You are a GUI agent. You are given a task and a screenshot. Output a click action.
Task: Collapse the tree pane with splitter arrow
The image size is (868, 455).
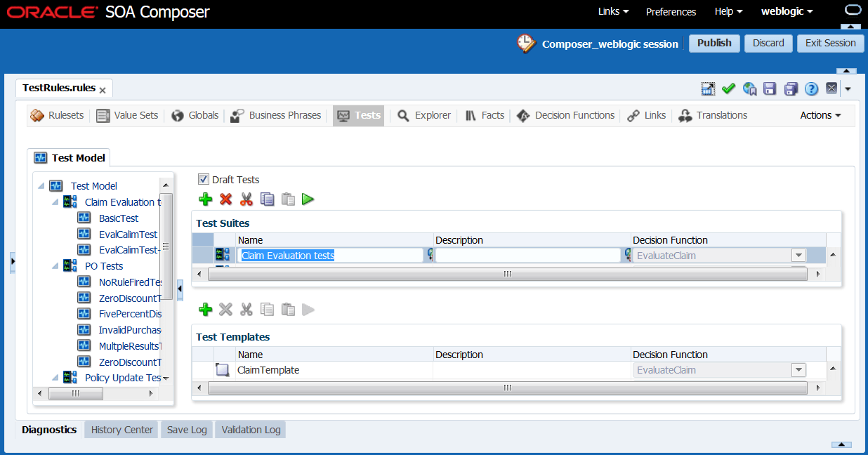tap(180, 288)
